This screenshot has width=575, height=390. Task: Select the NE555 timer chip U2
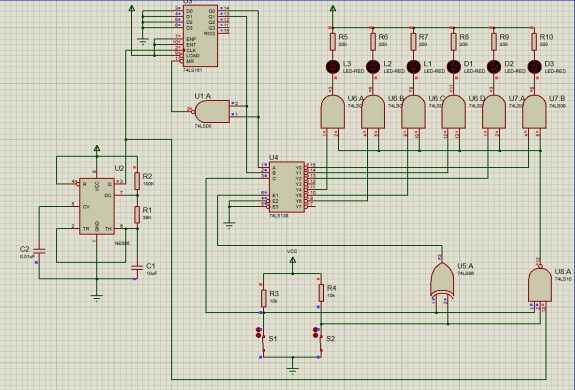tap(97, 206)
